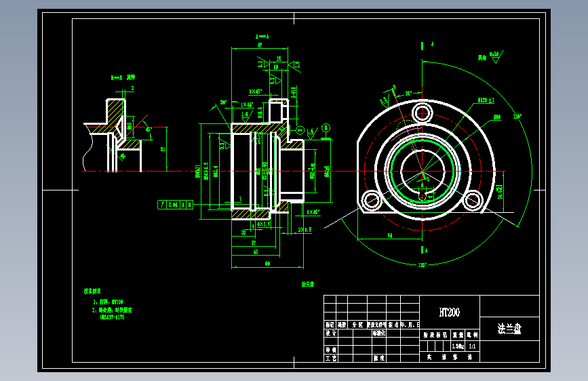The image size is (588, 381).
Task: Click the A—A section view title
Action: 262,37
